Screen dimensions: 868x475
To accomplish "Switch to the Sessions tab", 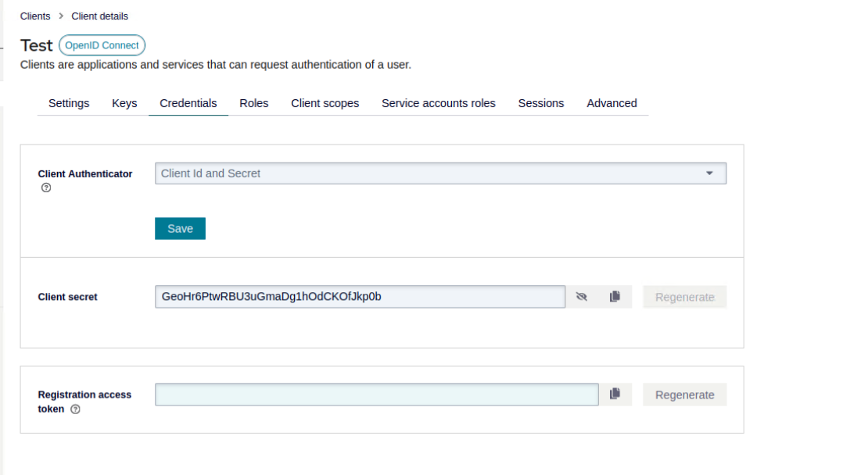I will pos(540,102).
